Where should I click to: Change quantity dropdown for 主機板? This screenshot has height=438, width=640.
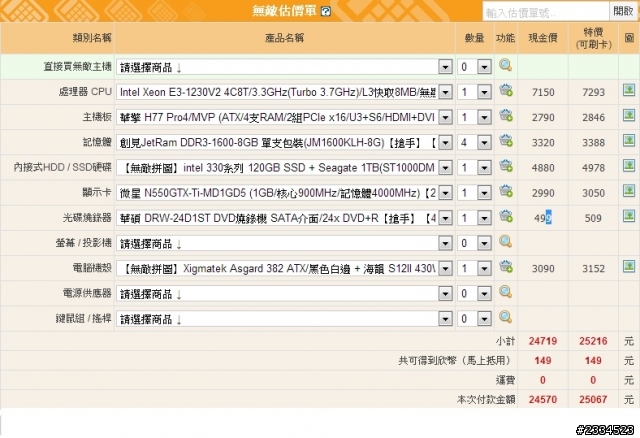click(474, 118)
